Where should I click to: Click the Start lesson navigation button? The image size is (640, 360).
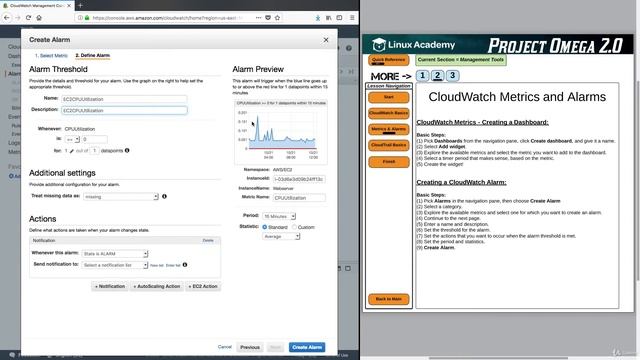pos(389,98)
